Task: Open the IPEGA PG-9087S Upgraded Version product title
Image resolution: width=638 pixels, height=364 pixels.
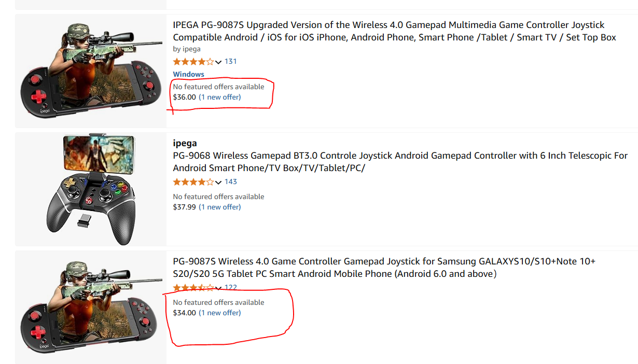Action: coord(389,31)
